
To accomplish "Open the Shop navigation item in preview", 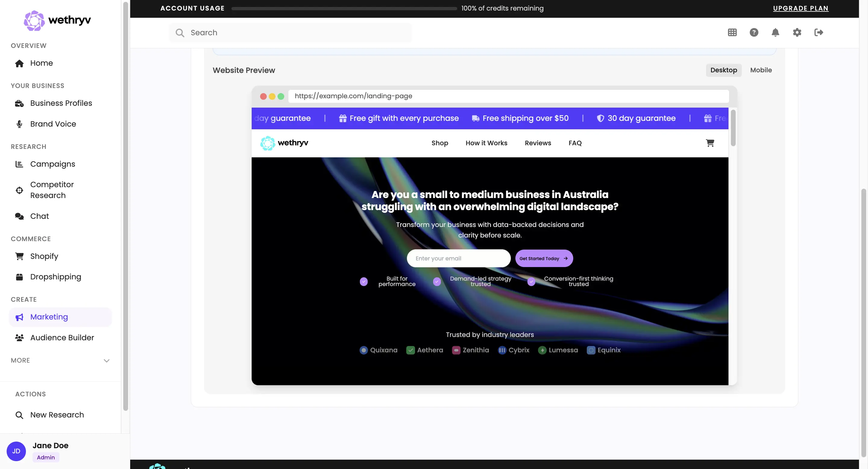I will tap(440, 143).
